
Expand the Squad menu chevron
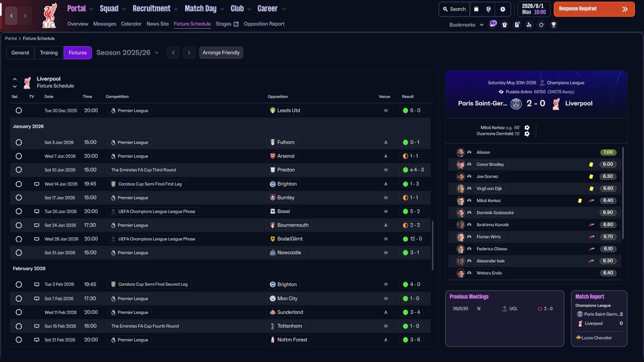[124, 9]
